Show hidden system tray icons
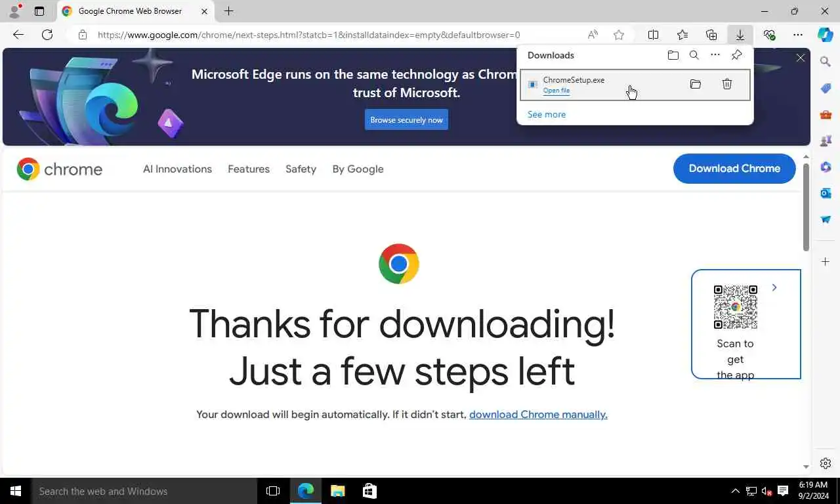 pyautogui.click(x=735, y=491)
